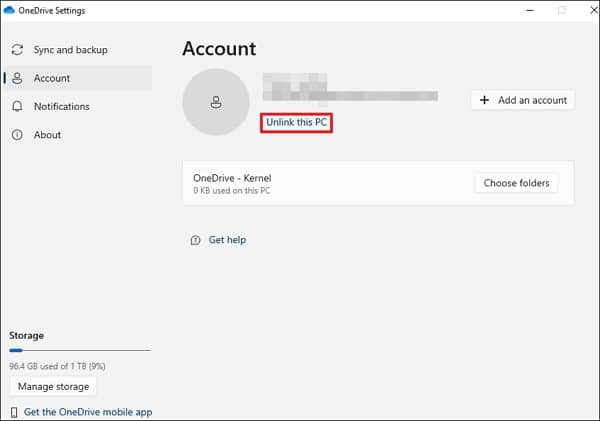Click the OneDrive - Kernel account name
This screenshot has height=421, width=600.
pyautogui.click(x=232, y=178)
